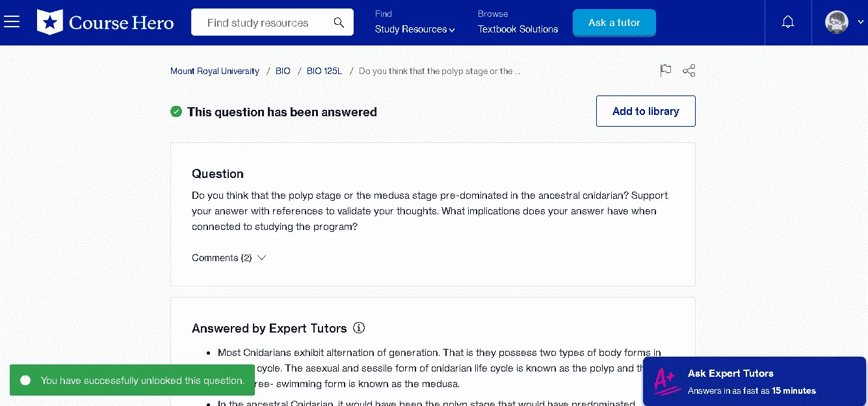Click the 'Answered by Expert Tutors' heading
Screen dimensions: 868x406
(x=269, y=328)
